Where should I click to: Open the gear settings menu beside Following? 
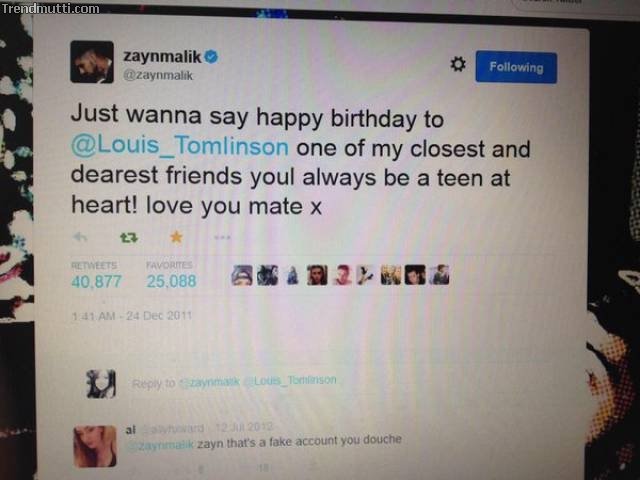458,64
